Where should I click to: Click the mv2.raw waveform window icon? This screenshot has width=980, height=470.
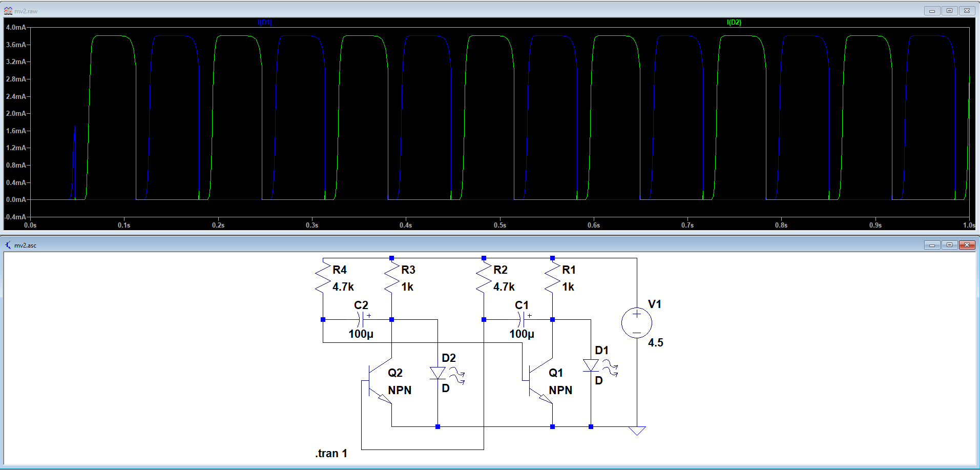(8, 11)
